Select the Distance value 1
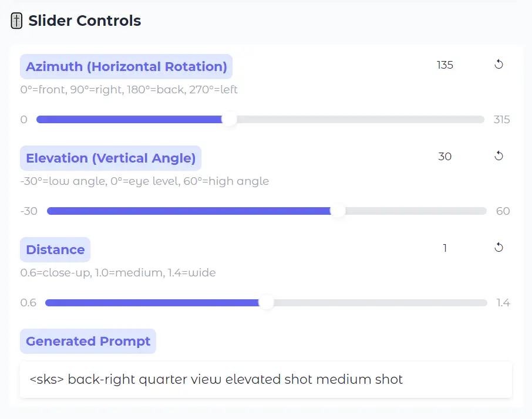 [x=445, y=248]
